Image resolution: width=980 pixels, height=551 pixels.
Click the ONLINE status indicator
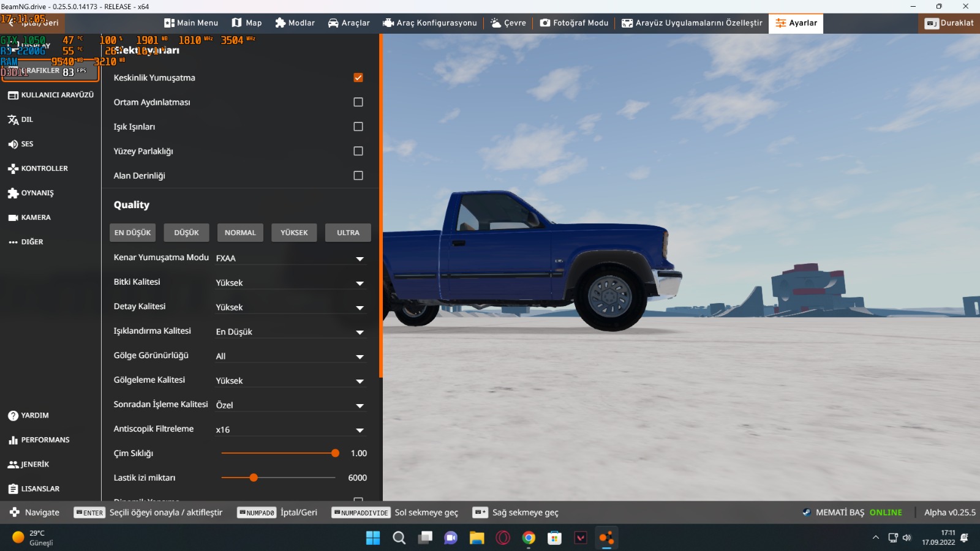click(x=886, y=512)
